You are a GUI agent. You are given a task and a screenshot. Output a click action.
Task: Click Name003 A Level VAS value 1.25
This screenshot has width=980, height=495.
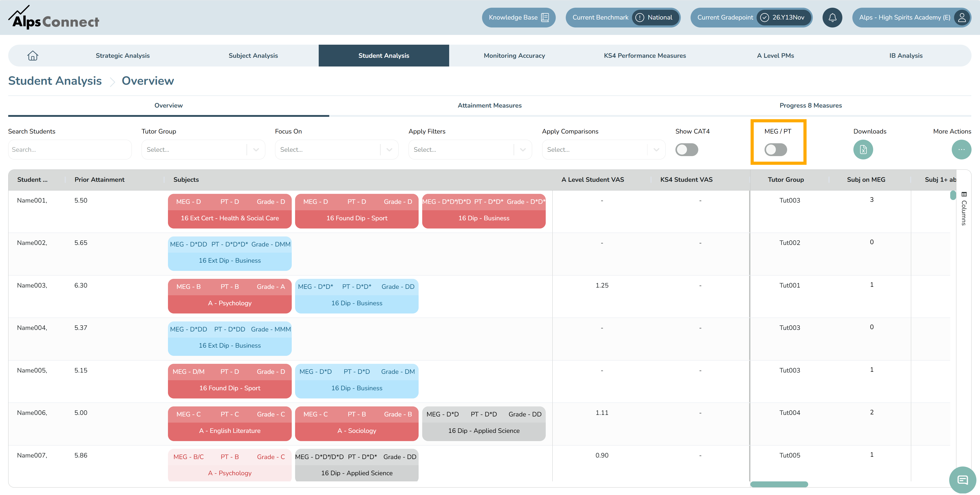coord(602,285)
